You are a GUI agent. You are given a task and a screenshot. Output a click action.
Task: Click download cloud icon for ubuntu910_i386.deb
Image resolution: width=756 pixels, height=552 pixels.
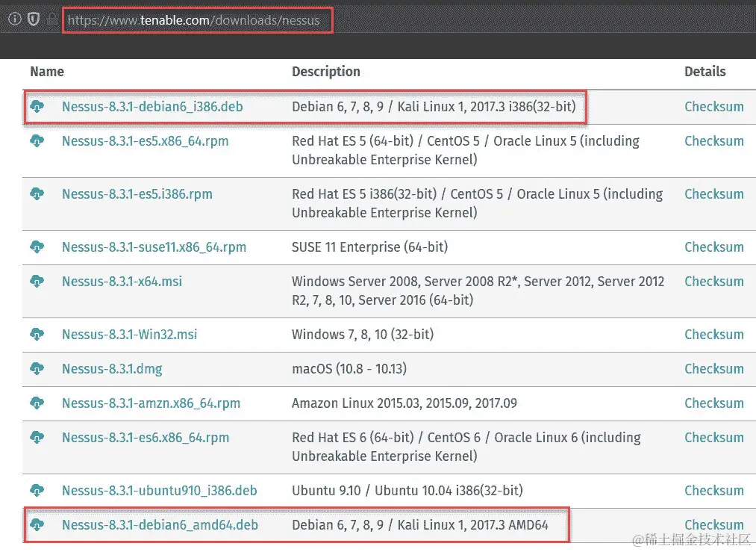(x=37, y=491)
